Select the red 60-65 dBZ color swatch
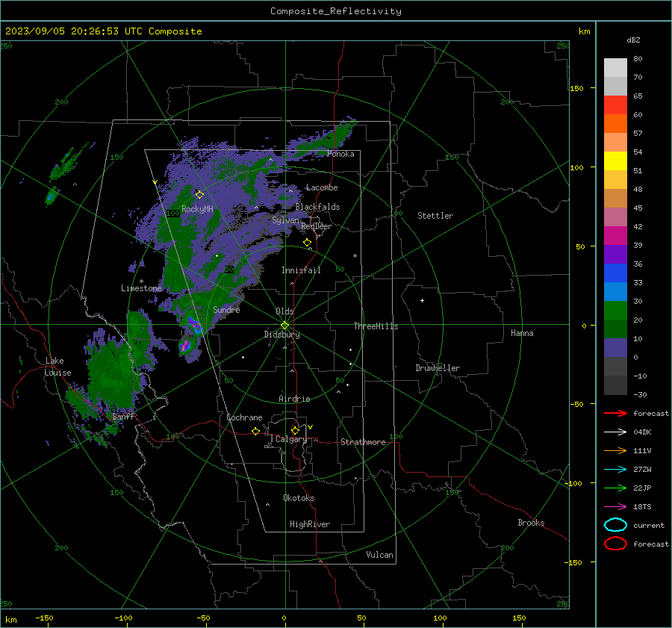The image size is (672, 628). (615, 105)
